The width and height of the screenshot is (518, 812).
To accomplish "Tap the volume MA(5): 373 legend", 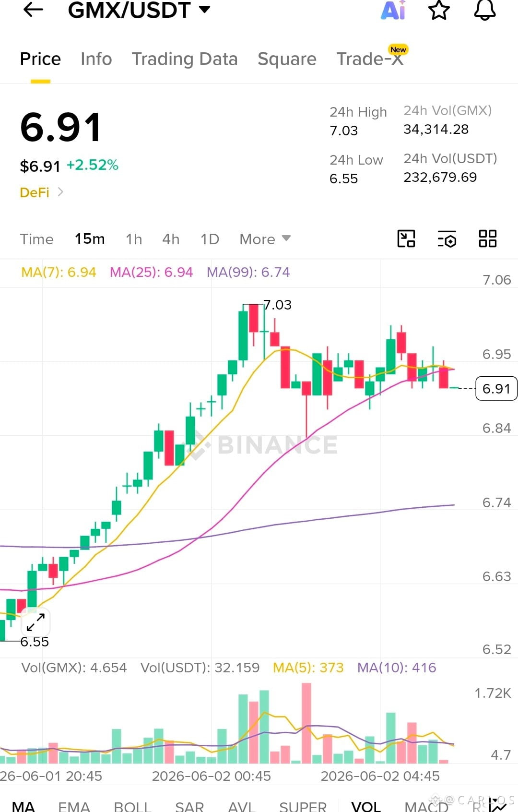I will coord(308,668).
